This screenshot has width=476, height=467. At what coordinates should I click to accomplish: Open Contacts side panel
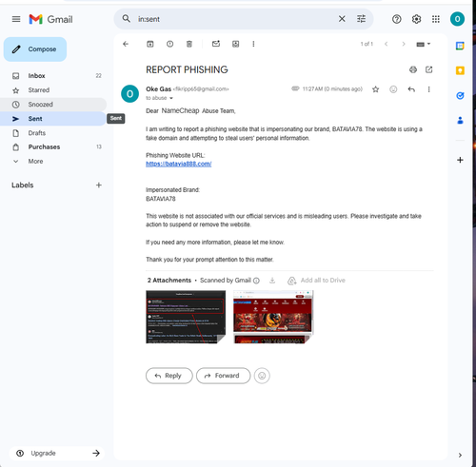click(x=460, y=120)
